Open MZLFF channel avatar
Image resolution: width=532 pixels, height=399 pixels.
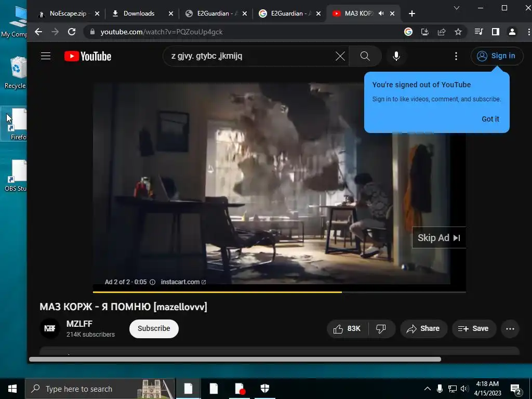click(50, 328)
